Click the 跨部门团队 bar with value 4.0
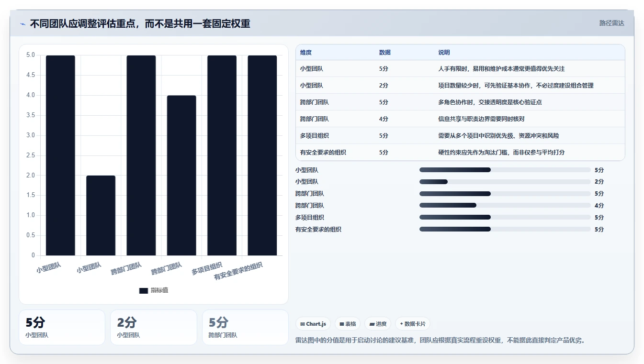This screenshot has width=644, height=364. pos(181,176)
